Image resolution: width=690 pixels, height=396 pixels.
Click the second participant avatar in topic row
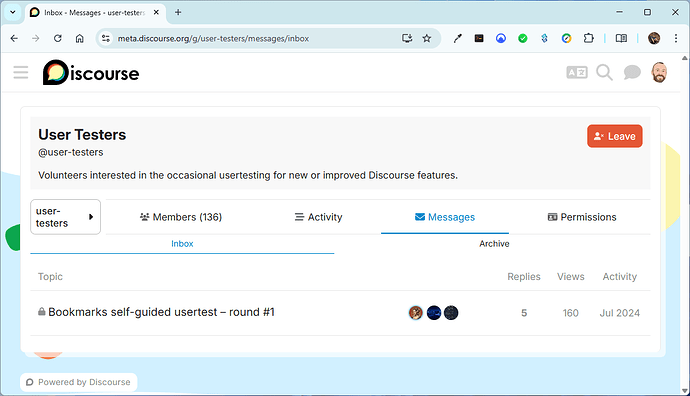click(434, 313)
